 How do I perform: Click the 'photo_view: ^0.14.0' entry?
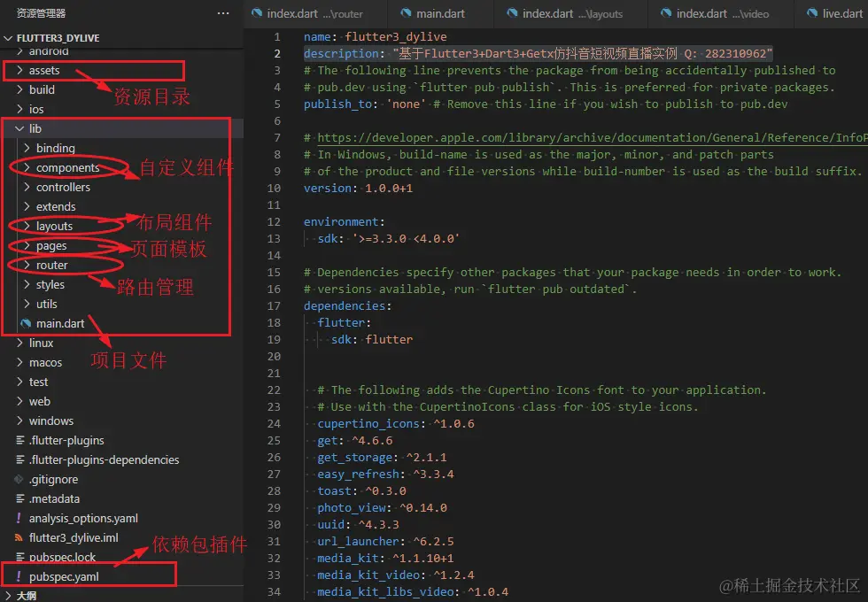click(382, 508)
